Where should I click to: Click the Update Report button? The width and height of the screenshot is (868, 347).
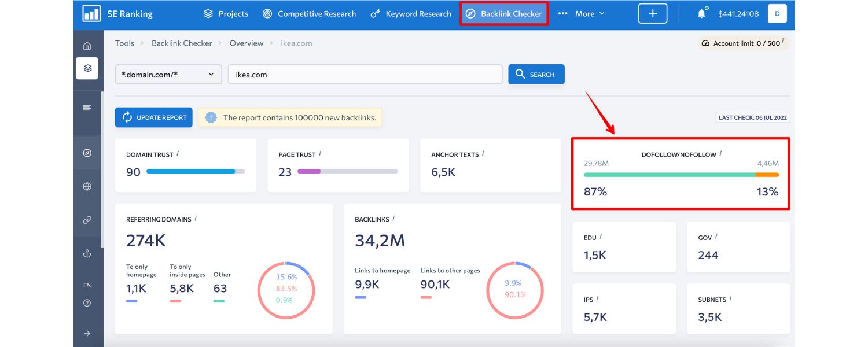[x=153, y=117]
